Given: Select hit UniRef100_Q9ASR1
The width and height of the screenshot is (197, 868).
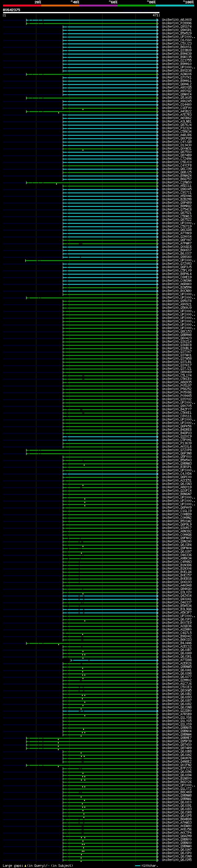Looking at the screenshot, I should click(177, 30).
